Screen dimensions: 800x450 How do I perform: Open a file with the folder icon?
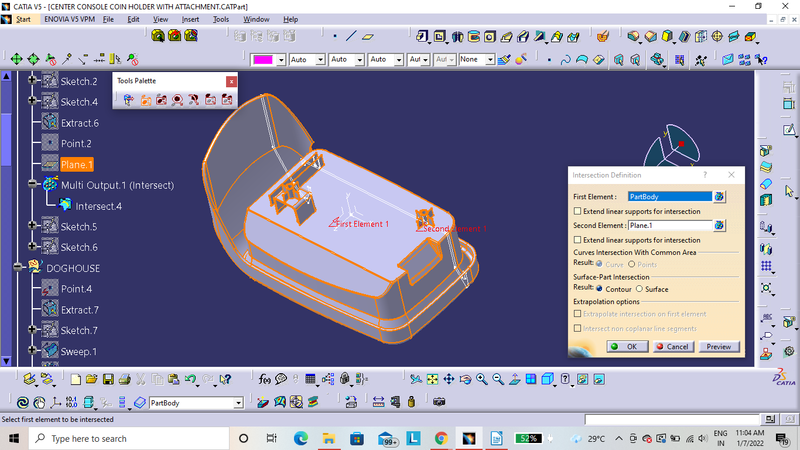pos(92,379)
